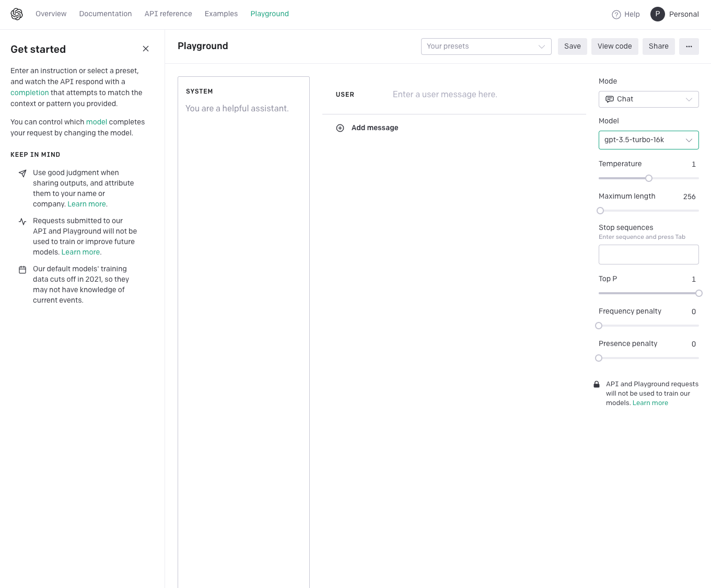Click the Stop sequences input field
The height and width of the screenshot is (588, 711).
[649, 255]
